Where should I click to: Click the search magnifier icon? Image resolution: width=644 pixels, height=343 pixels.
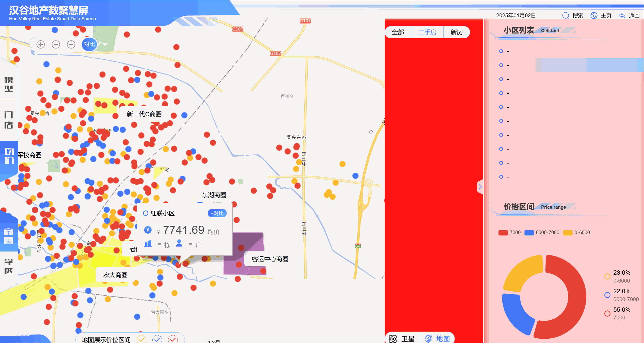(566, 15)
